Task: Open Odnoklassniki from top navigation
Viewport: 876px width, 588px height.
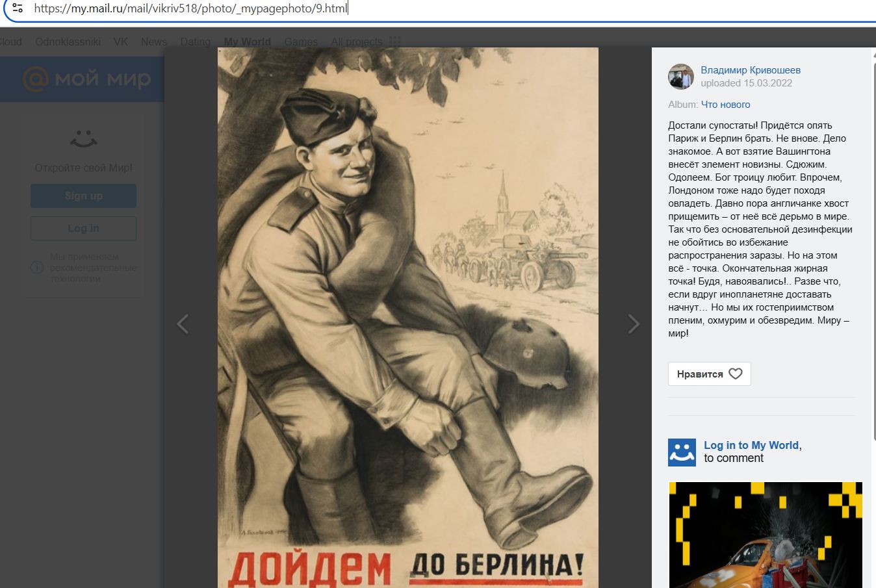Action: (68, 42)
